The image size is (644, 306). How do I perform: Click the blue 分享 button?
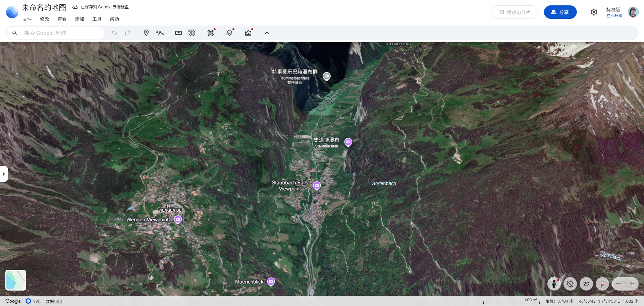point(560,12)
